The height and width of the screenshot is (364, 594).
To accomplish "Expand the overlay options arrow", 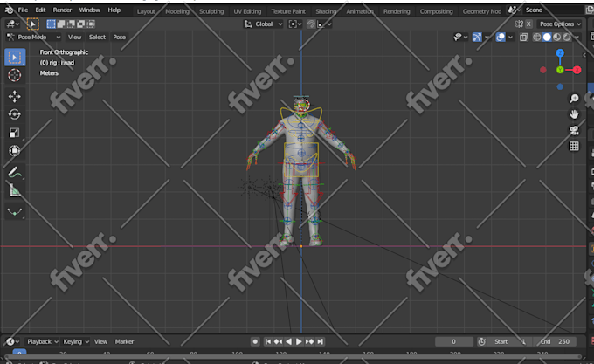I will click(510, 37).
